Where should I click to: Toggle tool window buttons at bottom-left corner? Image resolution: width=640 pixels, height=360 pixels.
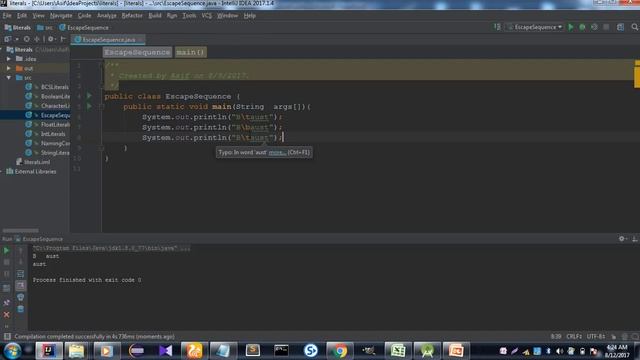[7, 336]
